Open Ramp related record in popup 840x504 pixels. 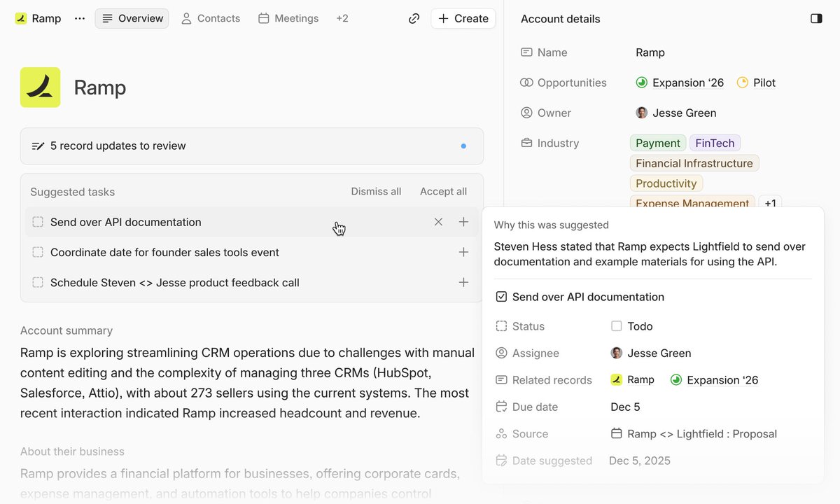coord(633,380)
